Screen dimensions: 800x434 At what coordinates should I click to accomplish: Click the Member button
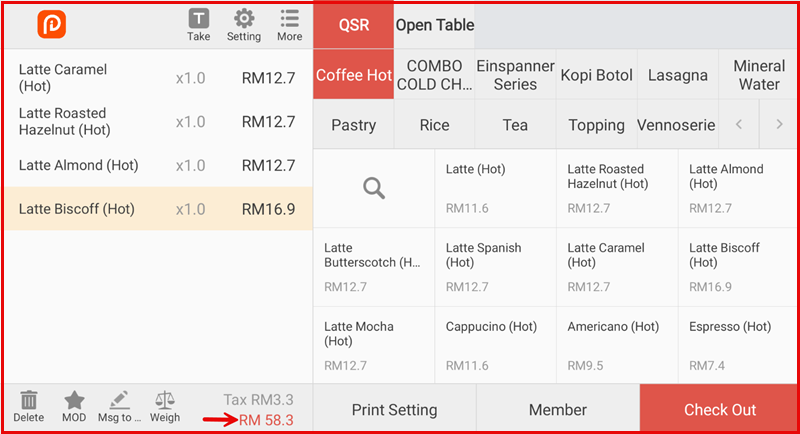pyautogui.click(x=557, y=410)
